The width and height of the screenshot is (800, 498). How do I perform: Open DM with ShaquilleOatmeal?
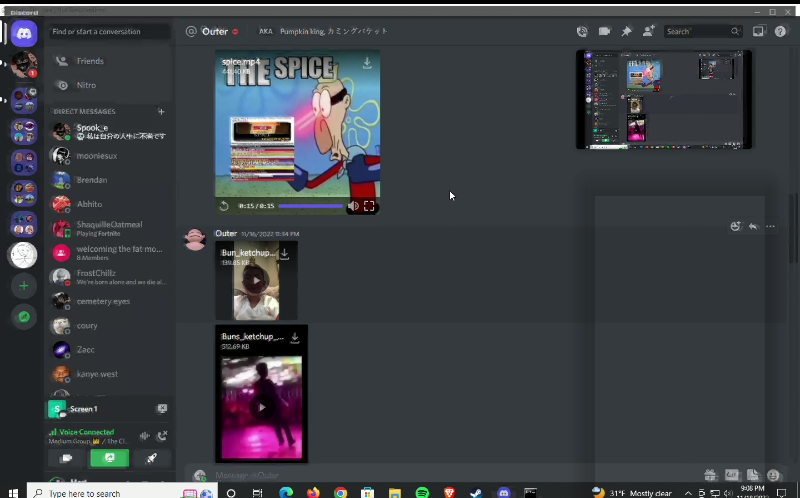(x=108, y=228)
